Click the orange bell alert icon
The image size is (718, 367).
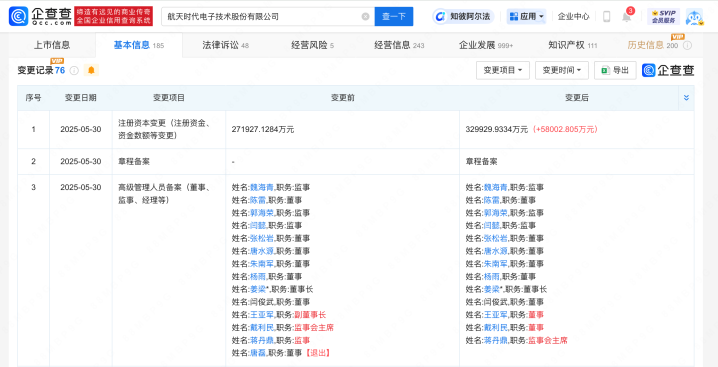91,70
